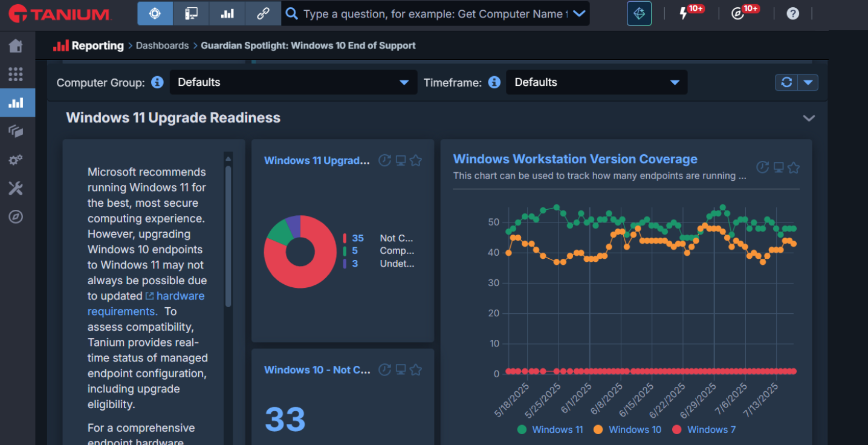Toggle the Windows 7 legend series
The width and height of the screenshot is (868, 445).
(704, 430)
